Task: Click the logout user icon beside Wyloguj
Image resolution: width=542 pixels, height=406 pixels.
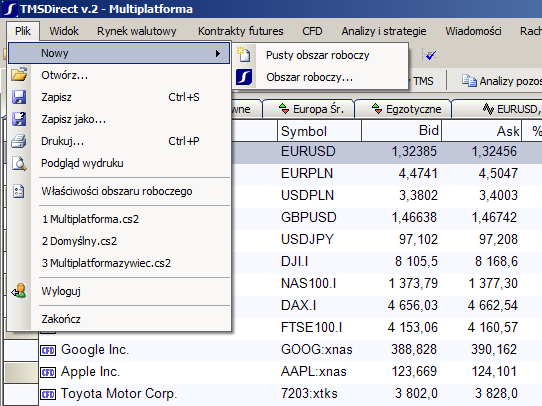Action: [19, 291]
